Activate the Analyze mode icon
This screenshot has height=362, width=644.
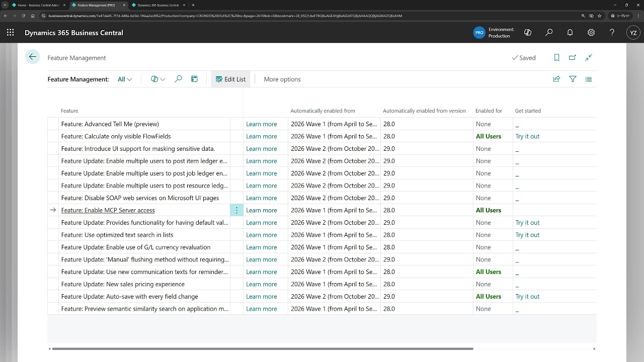click(x=195, y=79)
